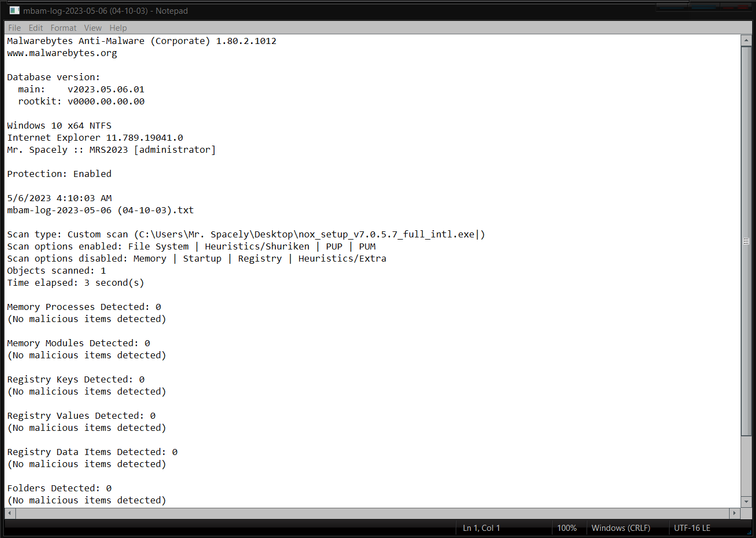
Task: Click the 'Folders Detected: 0' line
Action: 59,489
